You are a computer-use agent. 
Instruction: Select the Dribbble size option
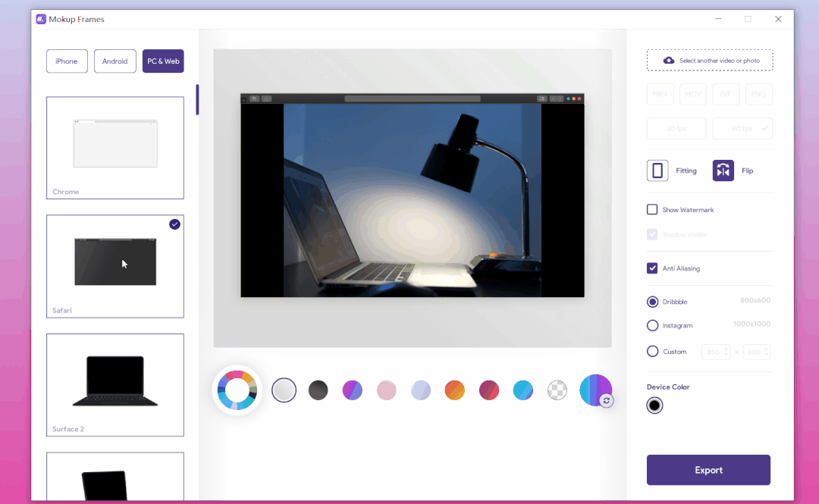652,302
